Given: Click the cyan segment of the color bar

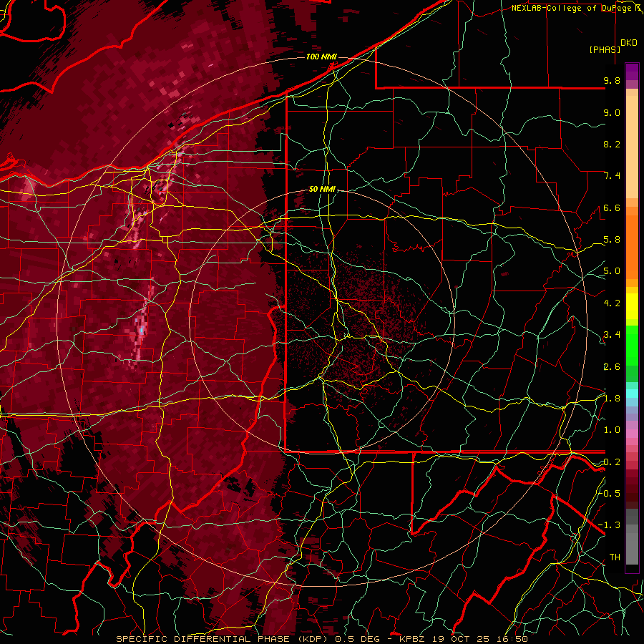Looking at the screenshot, I should [x=632, y=394].
